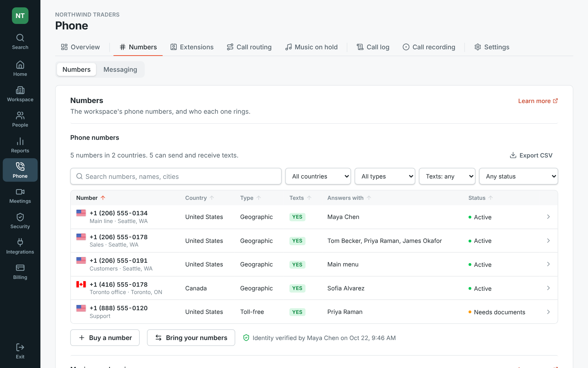
Task: Open the Music on hold tab
Action: point(311,47)
